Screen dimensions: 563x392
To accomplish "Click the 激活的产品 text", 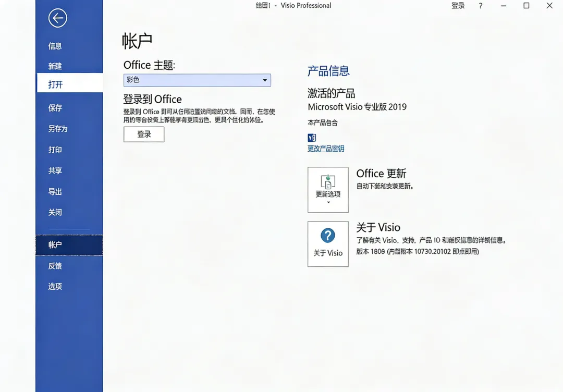I will click(x=332, y=93).
